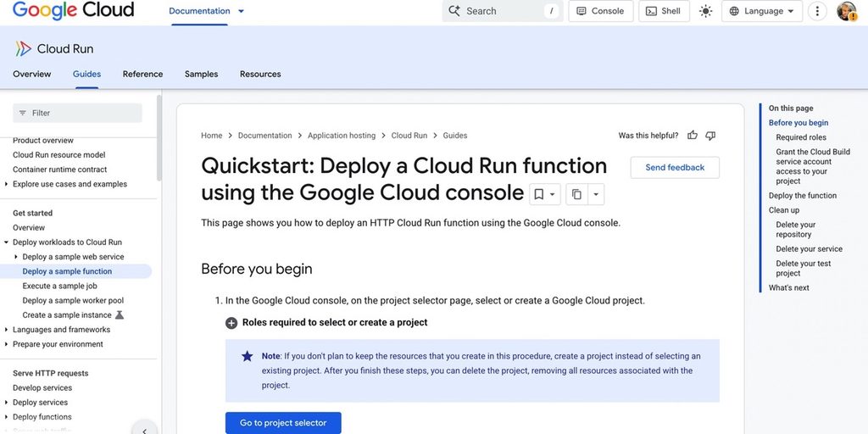Image resolution: width=868 pixels, height=434 pixels.
Task: Open Cloud Run resource model page
Action: click(x=59, y=155)
